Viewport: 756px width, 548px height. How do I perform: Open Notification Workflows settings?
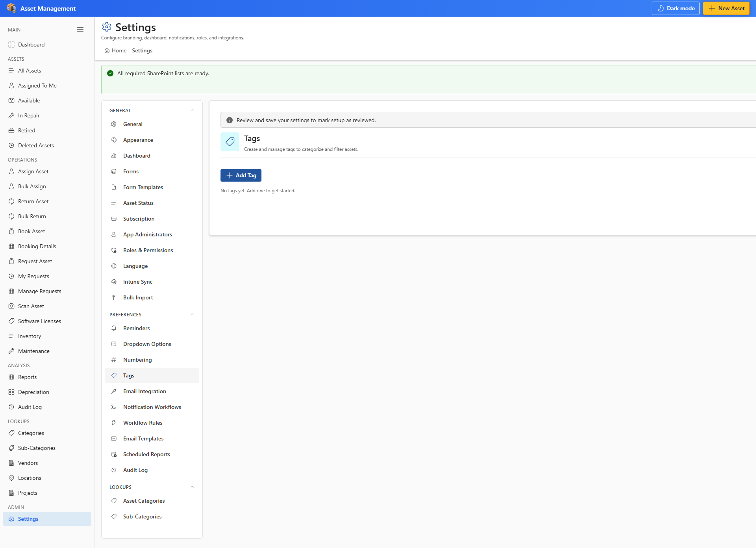point(152,407)
